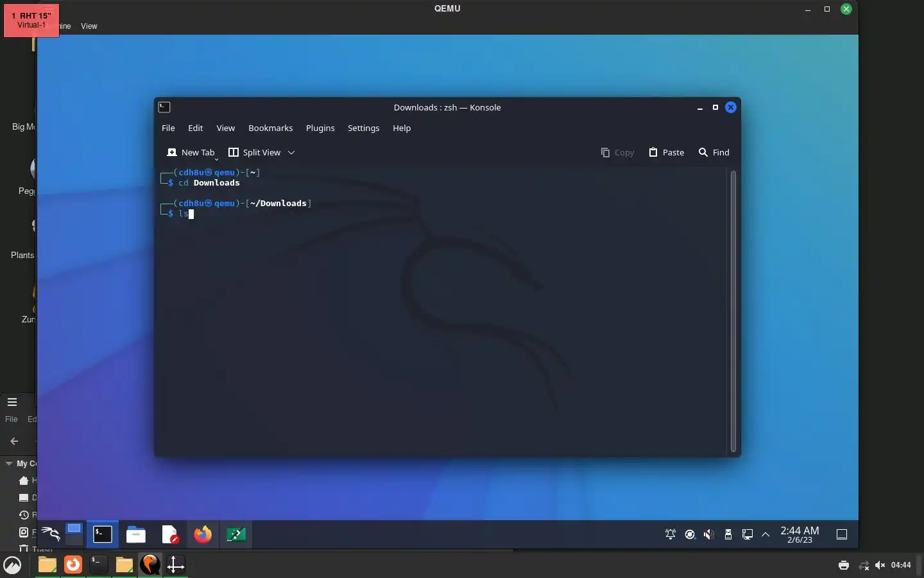This screenshot has width=924, height=578.
Task: Expand the Split View dropdown chevron
Action: [291, 152]
